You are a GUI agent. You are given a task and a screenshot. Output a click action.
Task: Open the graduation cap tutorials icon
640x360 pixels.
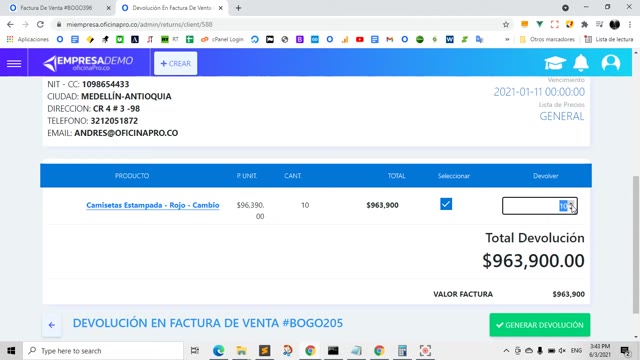click(555, 63)
